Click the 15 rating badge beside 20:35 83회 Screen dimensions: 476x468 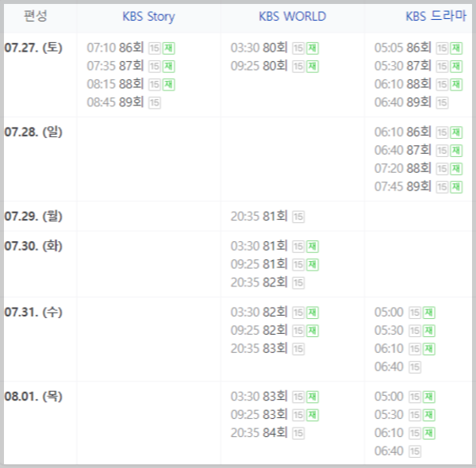point(298,349)
